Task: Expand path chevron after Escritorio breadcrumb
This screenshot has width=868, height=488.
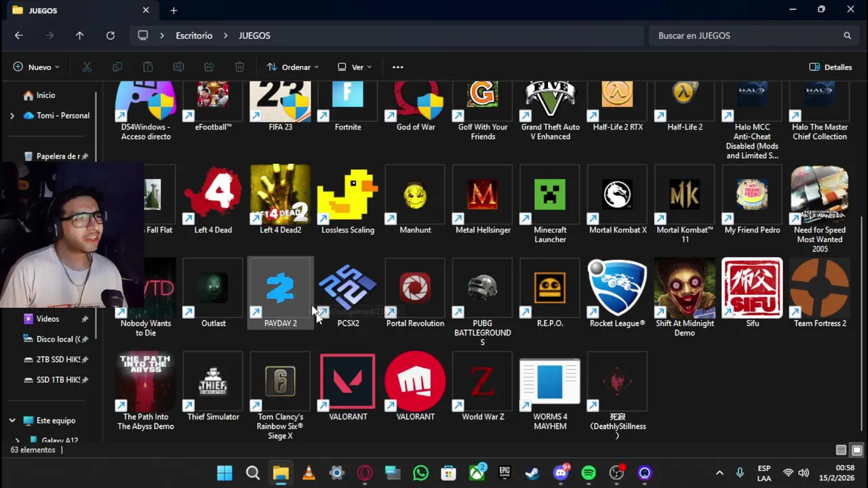Action: [x=226, y=36]
